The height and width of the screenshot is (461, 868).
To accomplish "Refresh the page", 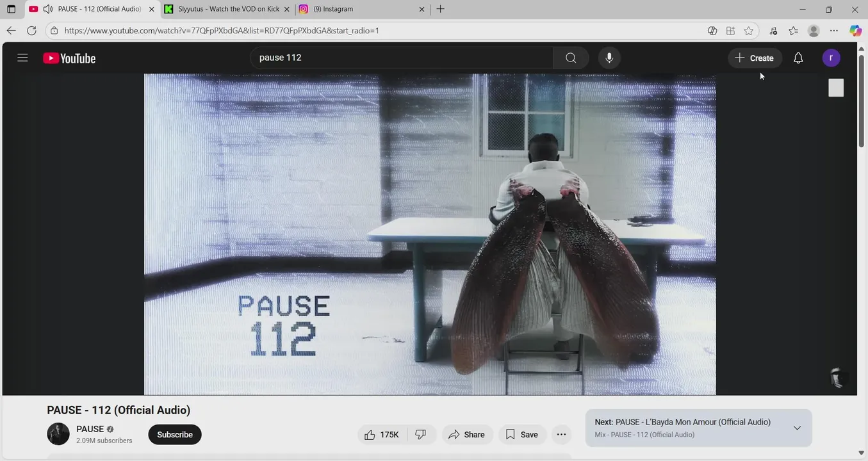I will (x=31, y=30).
